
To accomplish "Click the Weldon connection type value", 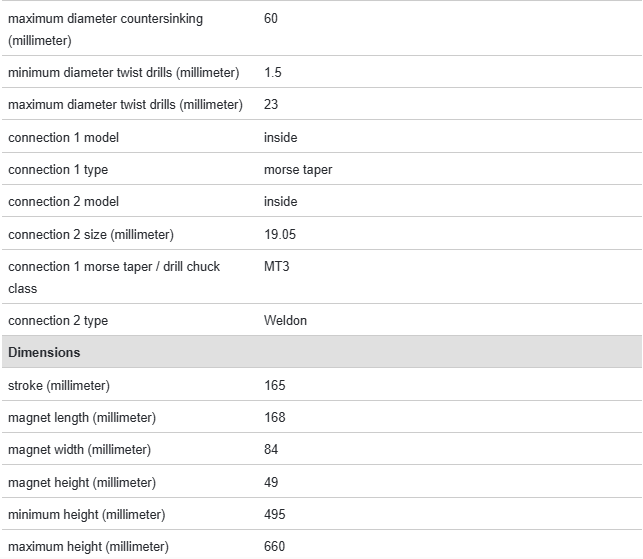I will [x=285, y=321].
